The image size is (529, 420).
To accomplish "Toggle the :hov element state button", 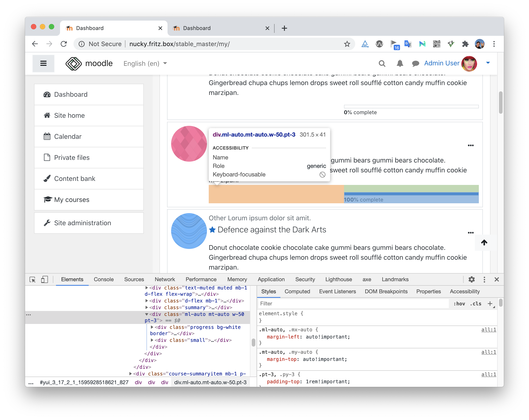I will [x=459, y=303].
